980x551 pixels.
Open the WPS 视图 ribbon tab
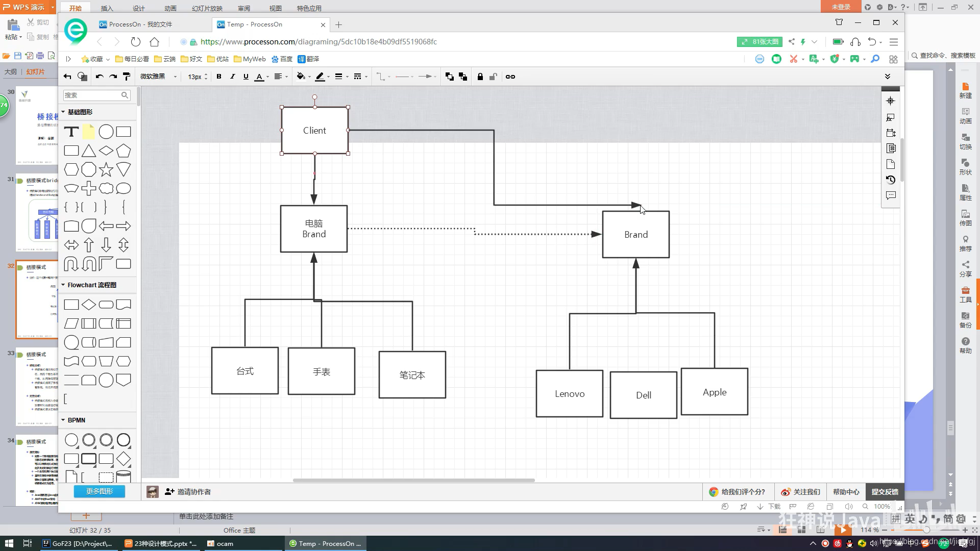[x=275, y=8]
